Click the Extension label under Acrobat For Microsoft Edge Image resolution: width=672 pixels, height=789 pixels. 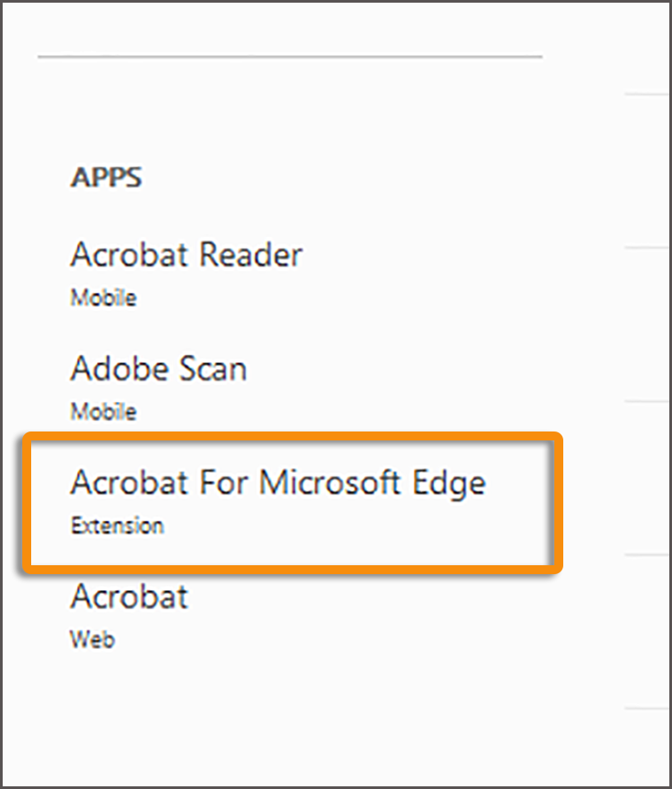118,526
